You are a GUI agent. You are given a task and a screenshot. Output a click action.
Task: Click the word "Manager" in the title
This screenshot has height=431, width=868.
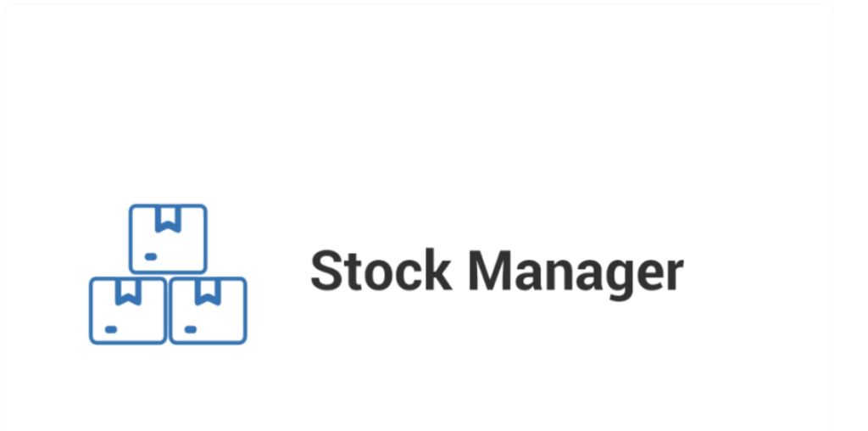pos(576,274)
